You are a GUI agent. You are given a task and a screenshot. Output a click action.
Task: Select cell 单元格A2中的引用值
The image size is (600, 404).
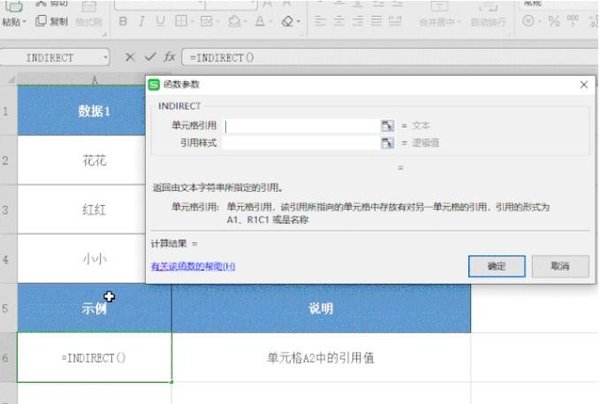pos(321,358)
